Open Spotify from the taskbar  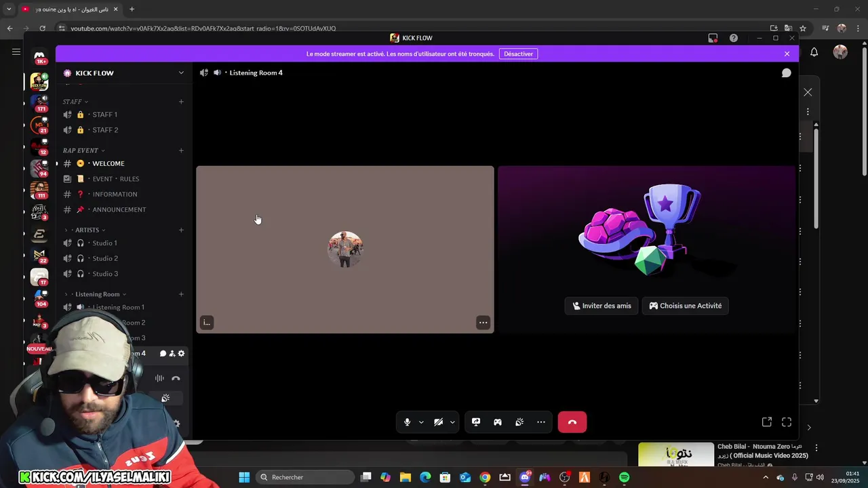pyautogui.click(x=624, y=477)
